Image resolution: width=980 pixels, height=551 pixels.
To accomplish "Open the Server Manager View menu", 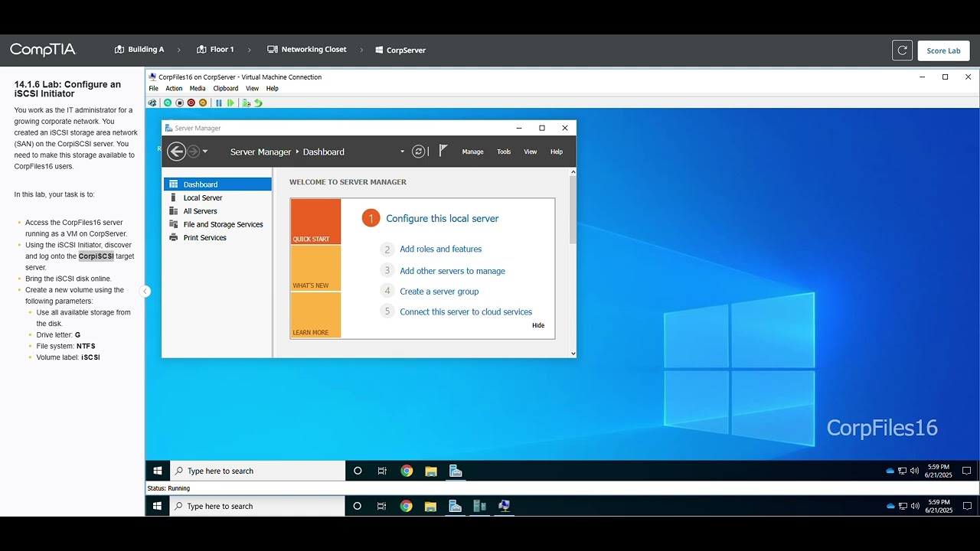I will 530,152.
